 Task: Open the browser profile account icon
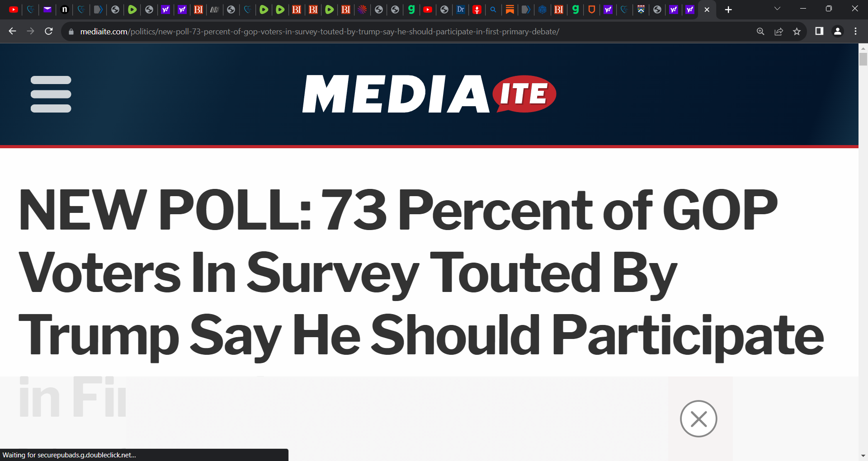tap(837, 31)
